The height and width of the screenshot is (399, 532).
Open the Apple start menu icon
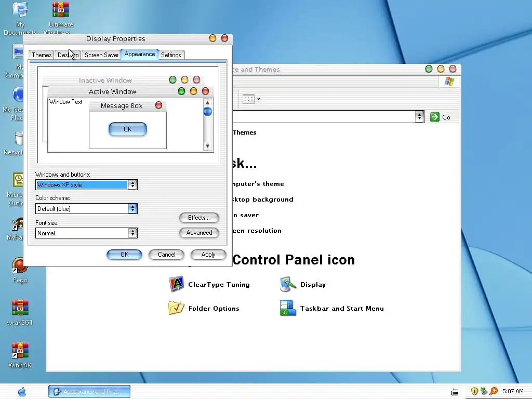pos(22,392)
